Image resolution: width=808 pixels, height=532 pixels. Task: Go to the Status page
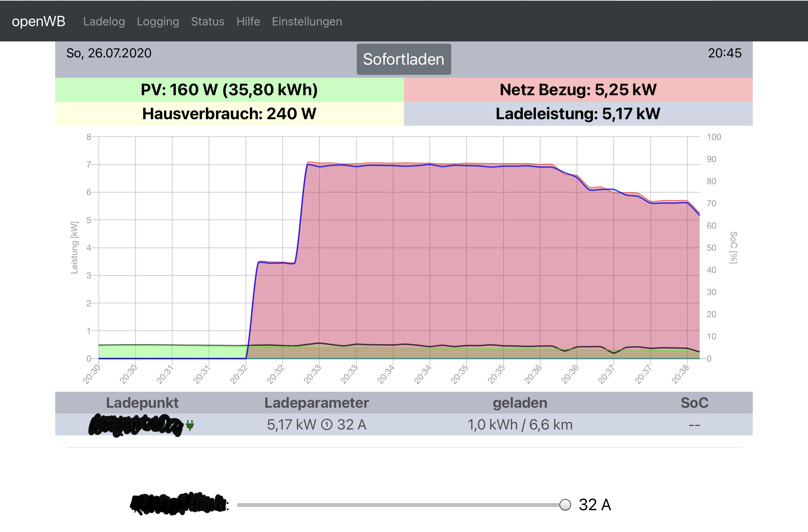pos(207,21)
